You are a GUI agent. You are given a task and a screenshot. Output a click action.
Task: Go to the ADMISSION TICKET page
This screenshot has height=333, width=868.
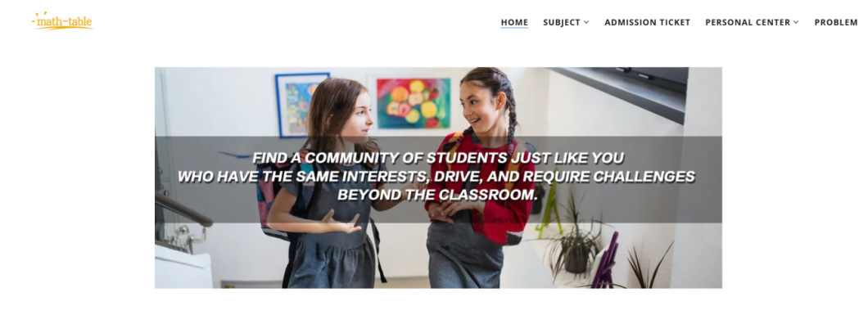click(x=647, y=23)
